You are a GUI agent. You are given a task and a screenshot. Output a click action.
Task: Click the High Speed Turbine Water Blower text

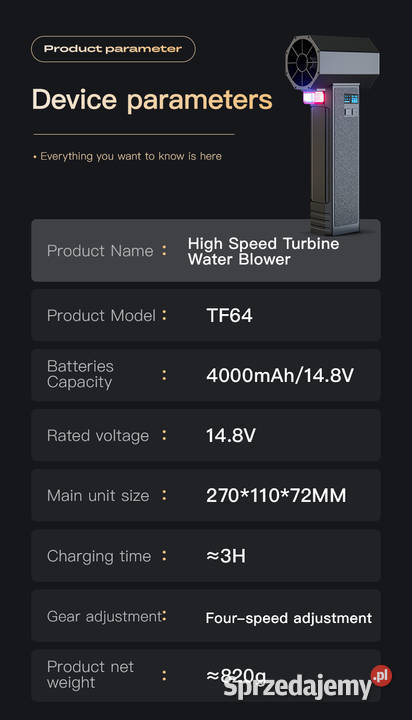click(x=263, y=251)
